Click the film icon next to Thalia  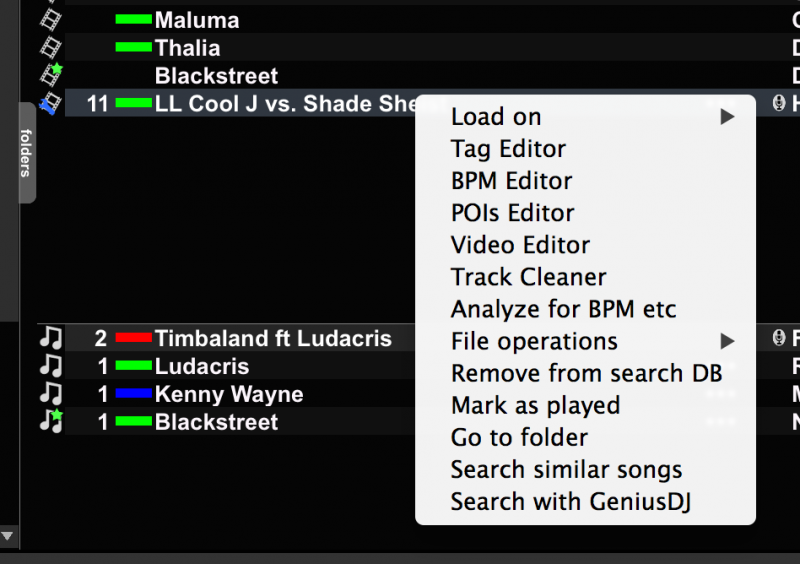(x=51, y=48)
